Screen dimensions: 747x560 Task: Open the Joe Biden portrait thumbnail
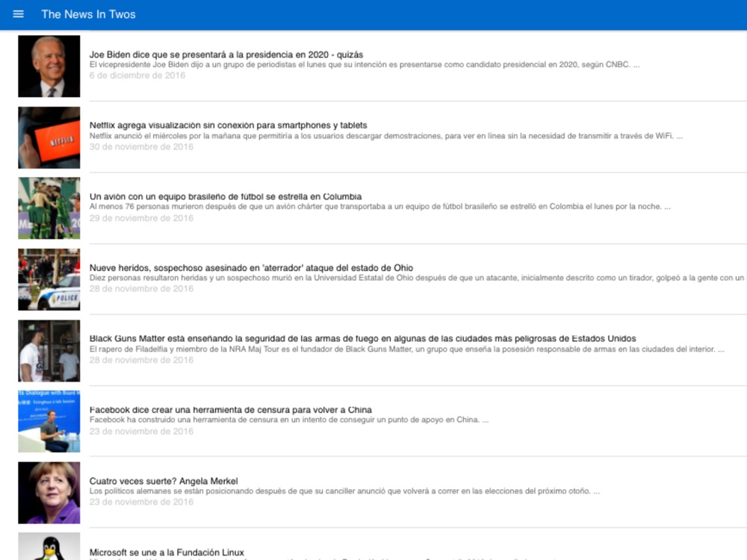pyautogui.click(x=49, y=66)
